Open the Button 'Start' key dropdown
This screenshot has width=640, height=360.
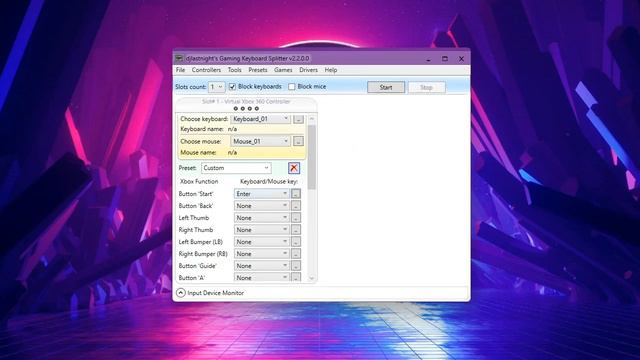tap(262, 194)
